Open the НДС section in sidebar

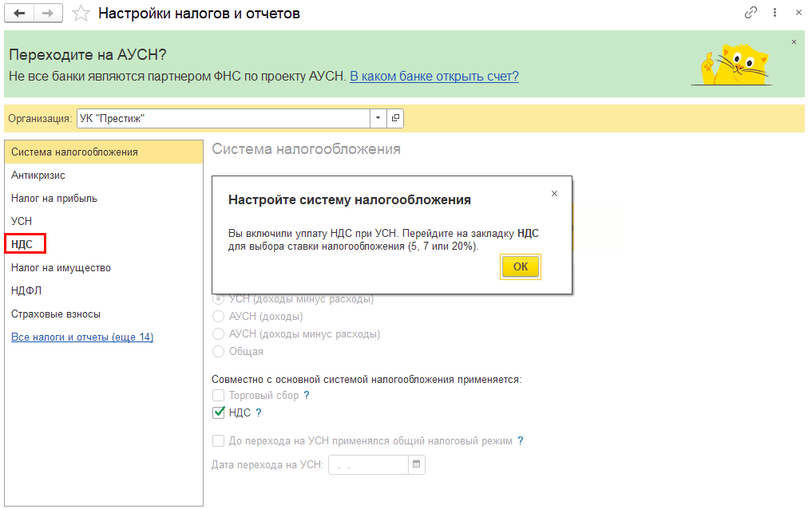(22, 244)
